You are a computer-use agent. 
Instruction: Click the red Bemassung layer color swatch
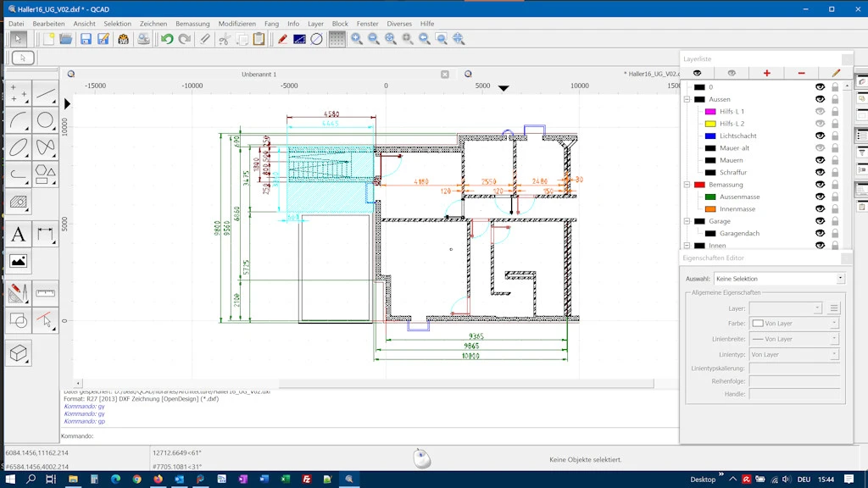coord(699,185)
